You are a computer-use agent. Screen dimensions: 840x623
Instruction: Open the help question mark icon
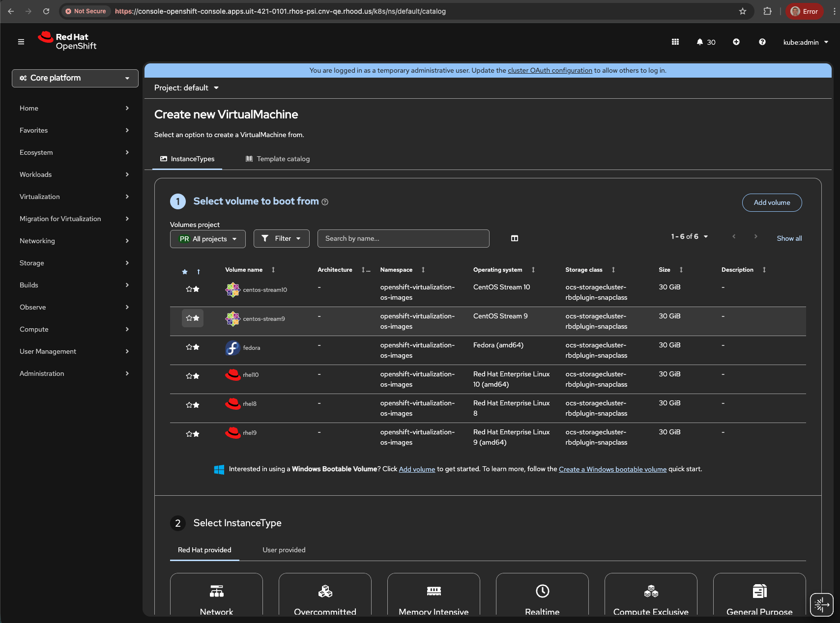pyautogui.click(x=762, y=42)
